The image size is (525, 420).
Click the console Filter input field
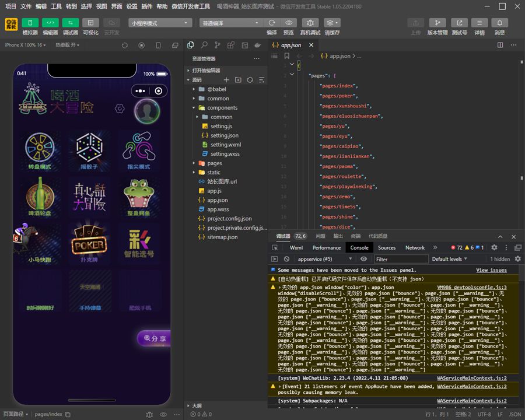(400, 259)
